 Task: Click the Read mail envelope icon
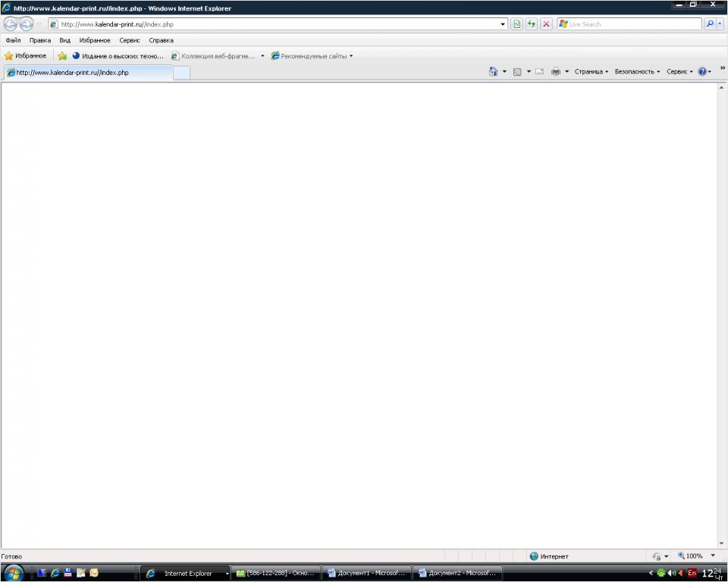pos(540,72)
